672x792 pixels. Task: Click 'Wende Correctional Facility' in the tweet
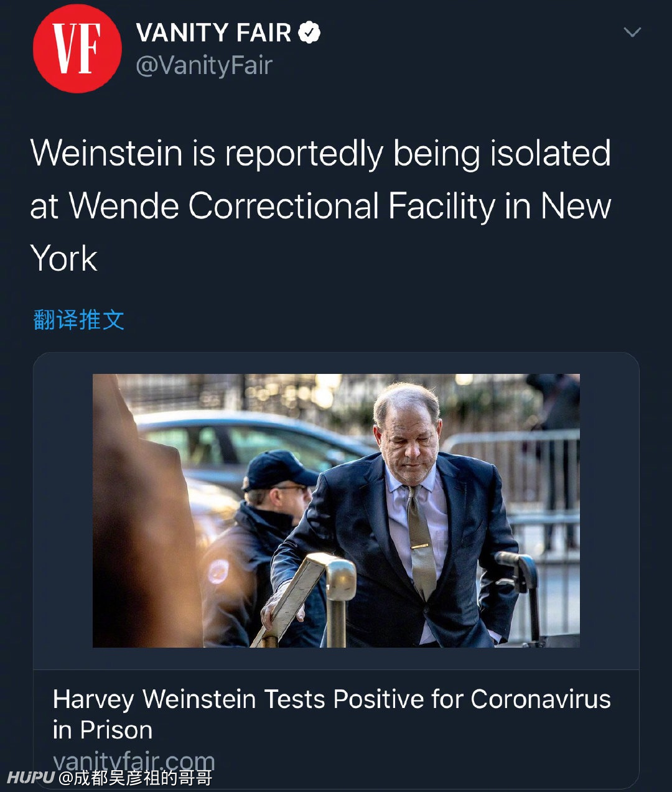point(282,206)
